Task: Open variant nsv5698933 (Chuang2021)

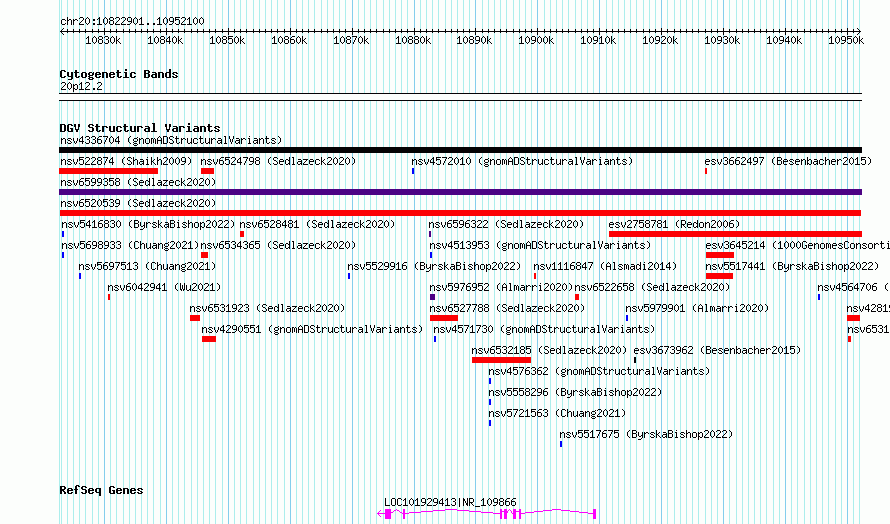Action: point(130,245)
